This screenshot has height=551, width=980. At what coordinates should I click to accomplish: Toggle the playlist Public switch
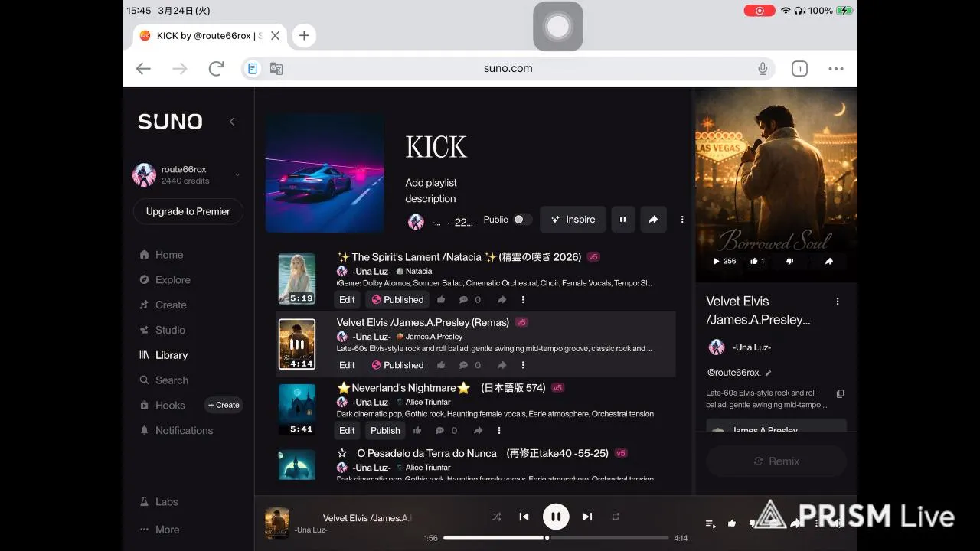click(x=522, y=220)
